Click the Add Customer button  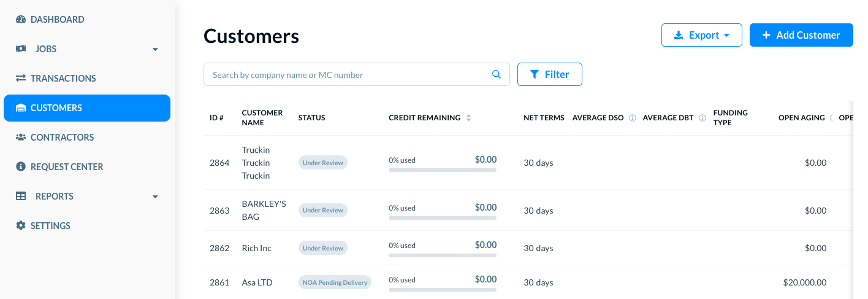tap(801, 35)
